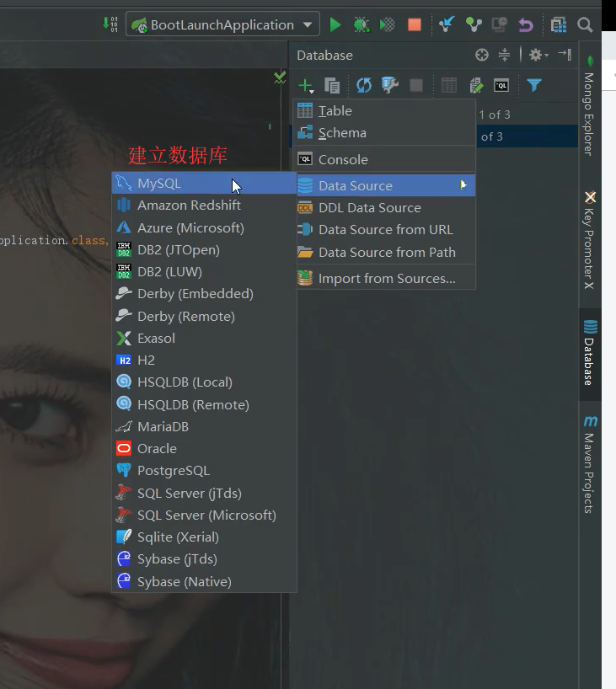Select Data Source from URL
The image size is (616, 689).
384,230
